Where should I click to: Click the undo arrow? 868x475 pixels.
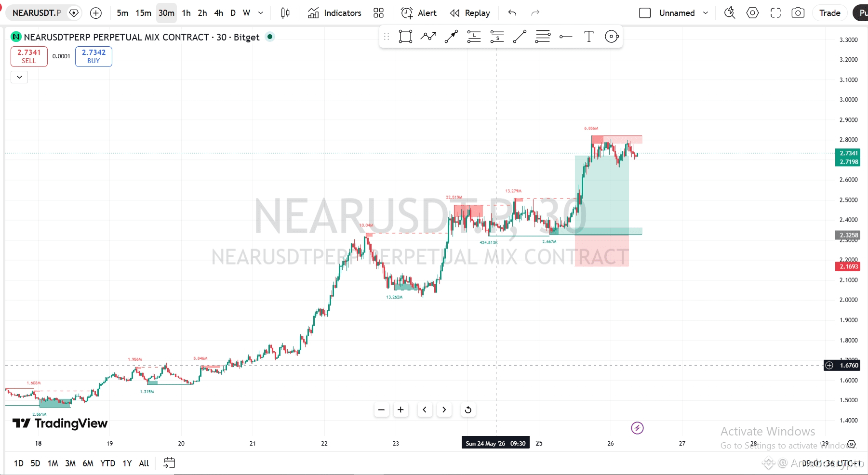512,13
